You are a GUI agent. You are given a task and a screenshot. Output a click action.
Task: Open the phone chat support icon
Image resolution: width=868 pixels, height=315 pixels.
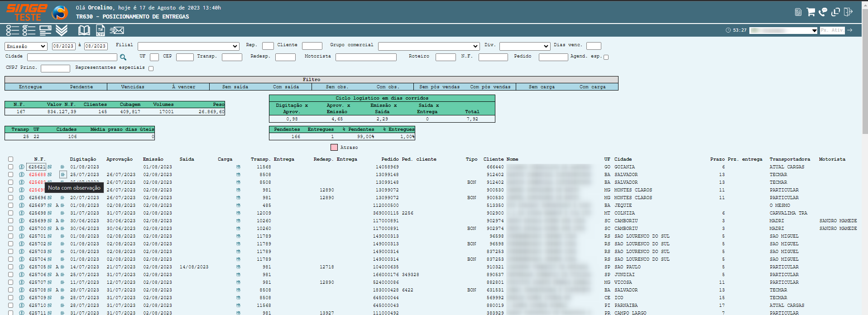point(823,12)
